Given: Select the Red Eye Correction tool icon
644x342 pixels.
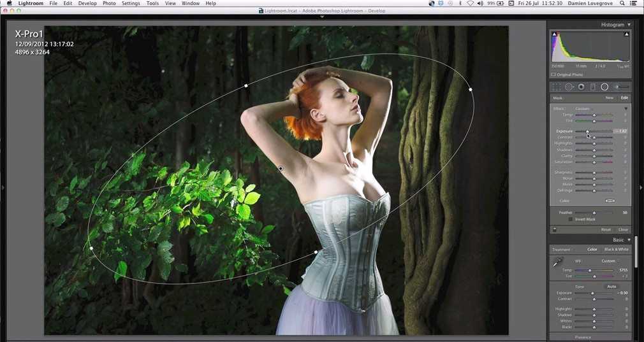Looking at the screenshot, I should click(581, 87).
